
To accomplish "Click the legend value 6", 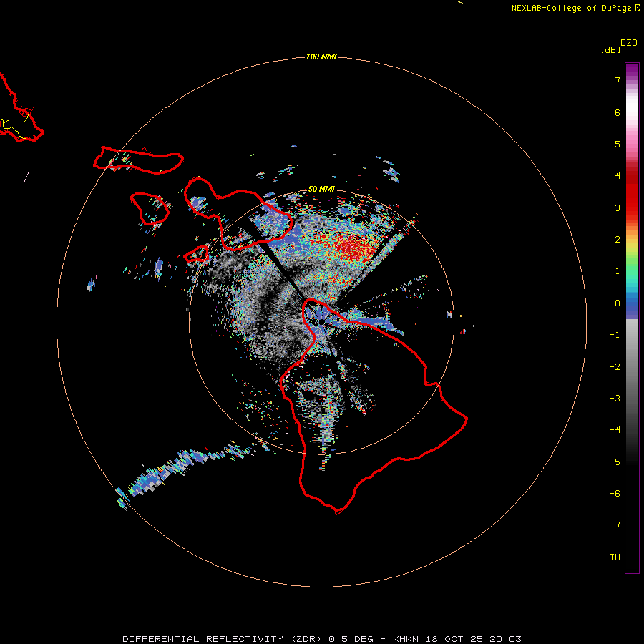I will tap(618, 113).
